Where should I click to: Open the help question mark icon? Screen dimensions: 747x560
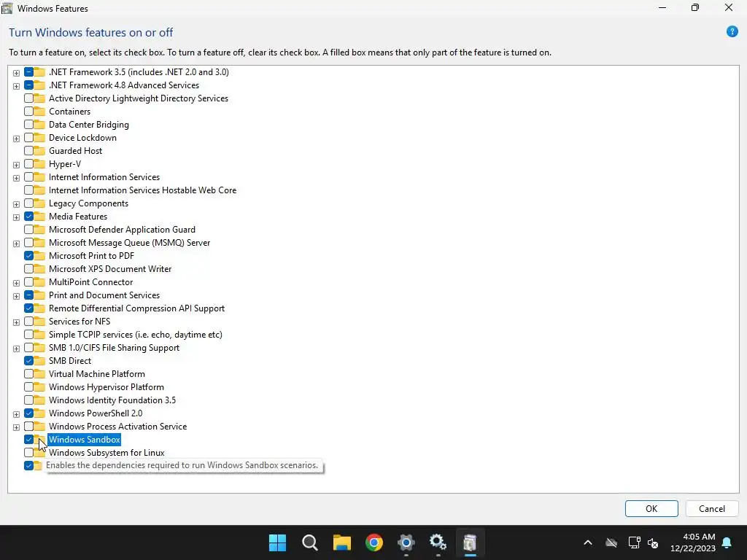click(x=732, y=32)
